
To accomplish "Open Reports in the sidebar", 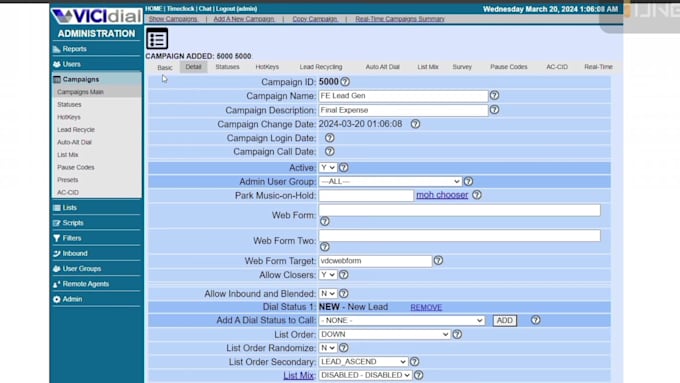I will [x=74, y=49].
